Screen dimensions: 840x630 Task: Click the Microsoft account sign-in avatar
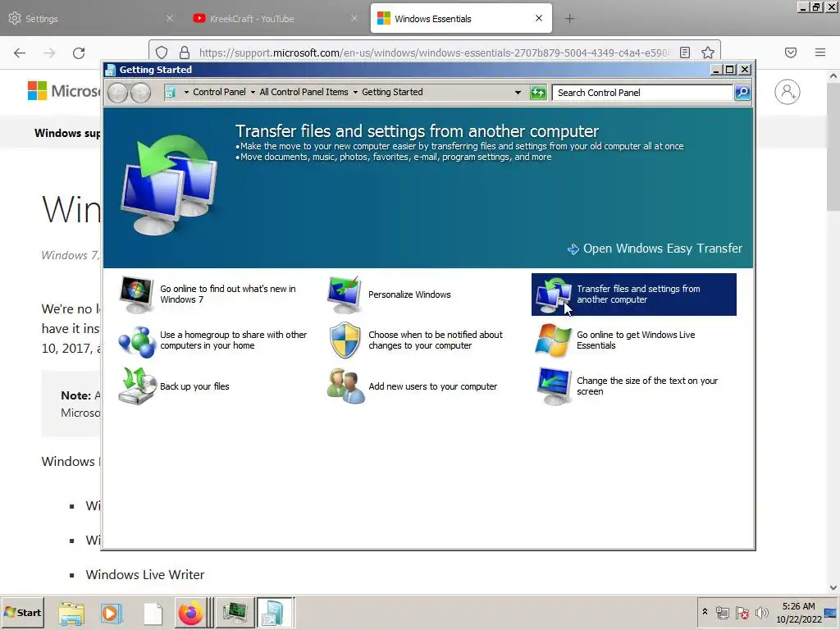pyautogui.click(x=787, y=92)
